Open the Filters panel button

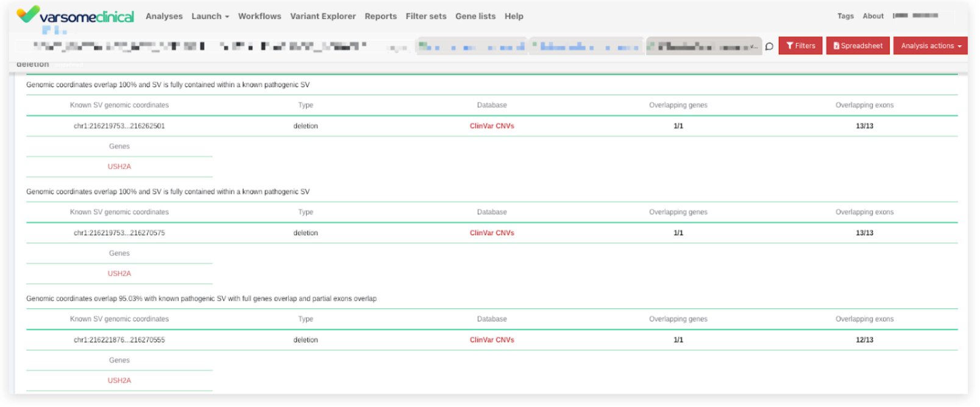[x=800, y=46]
